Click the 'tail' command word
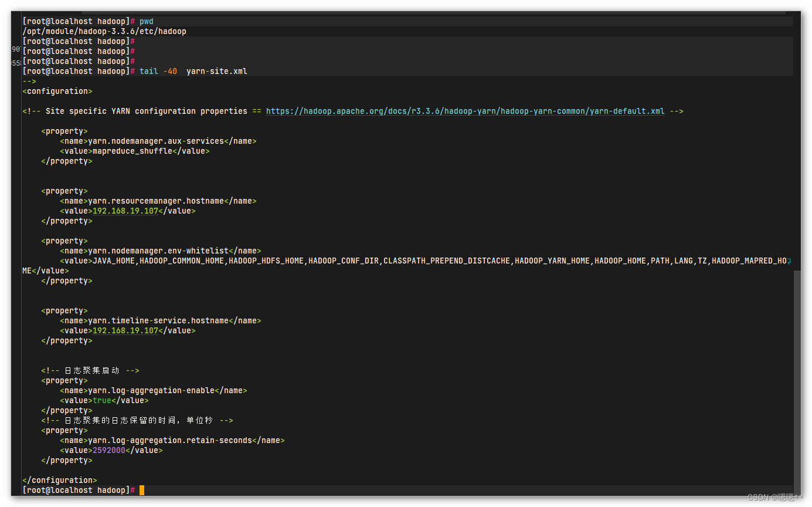 coord(149,71)
